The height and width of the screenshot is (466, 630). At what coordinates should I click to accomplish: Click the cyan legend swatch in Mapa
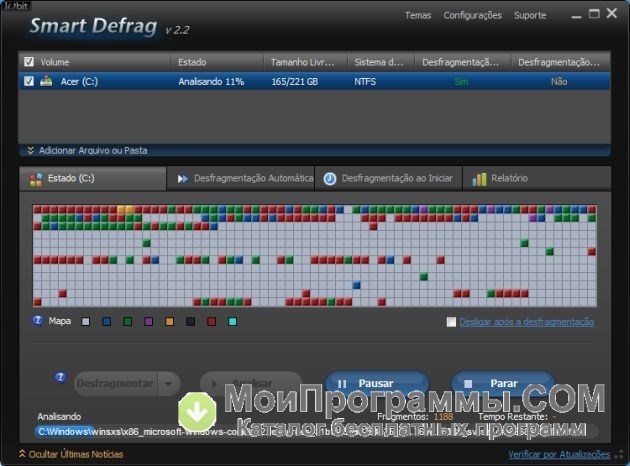coord(232,321)
